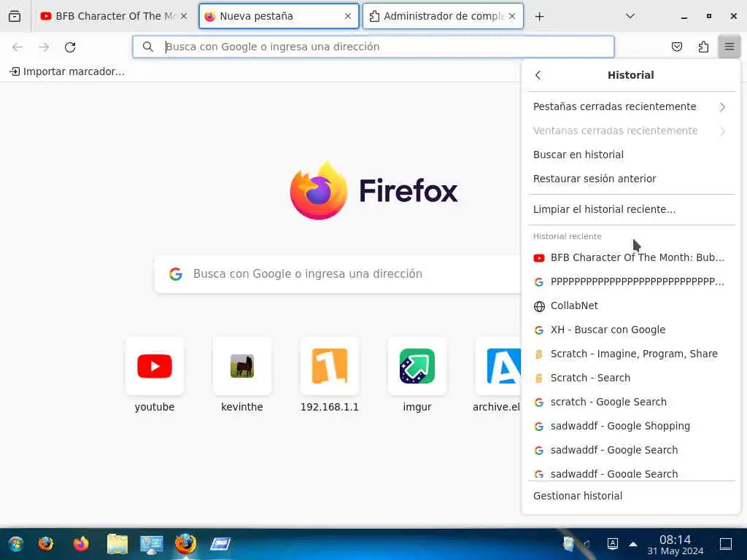The height and width of the screenshot is (560, 747).
Task: Open BFB Character Of The Month history entry
Action: [631, 257]
